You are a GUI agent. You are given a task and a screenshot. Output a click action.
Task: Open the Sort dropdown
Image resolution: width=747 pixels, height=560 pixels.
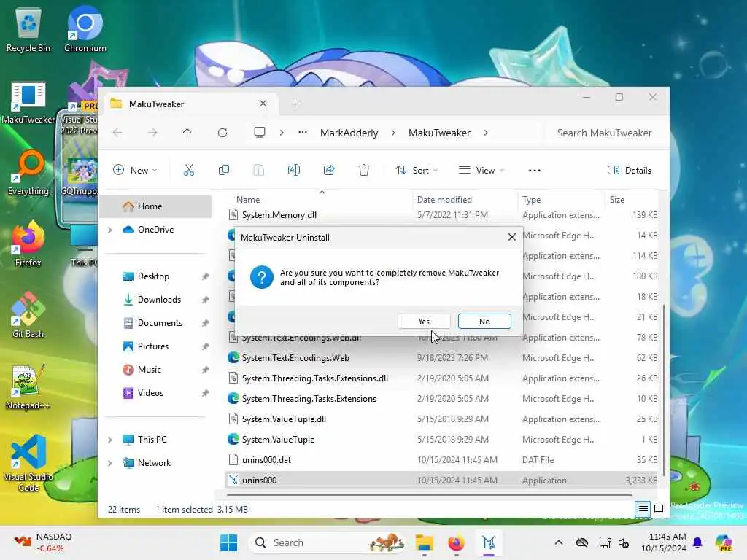(417, 170)
